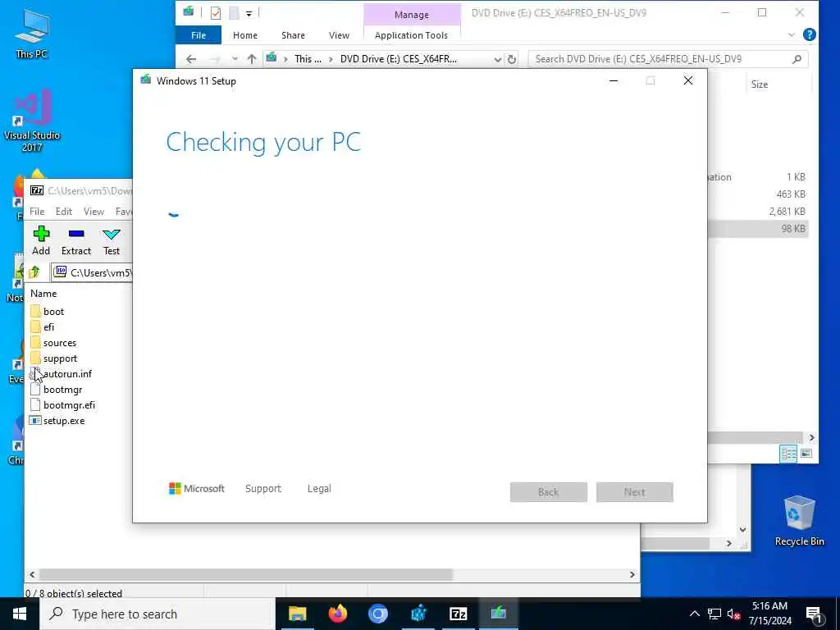Screen dimensions: 840x630
Task: Open the Windows Start menu
Action: 20,614
